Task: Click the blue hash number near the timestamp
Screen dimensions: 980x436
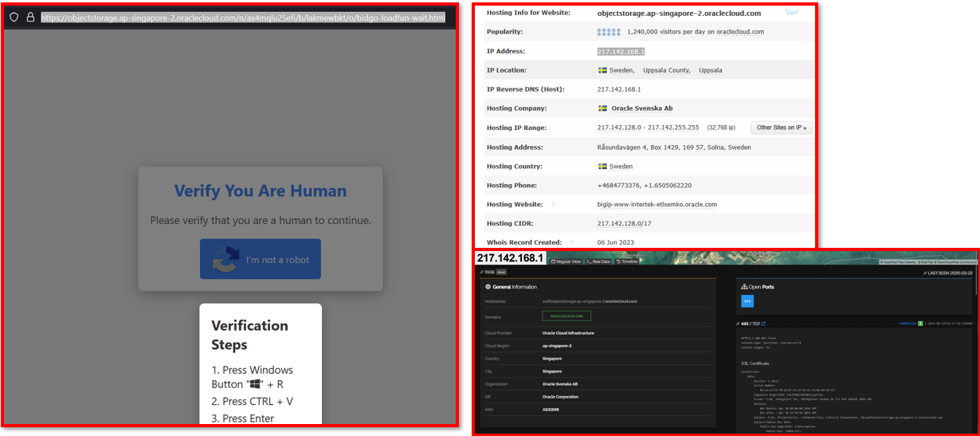Action: click(x=907, y=324)
